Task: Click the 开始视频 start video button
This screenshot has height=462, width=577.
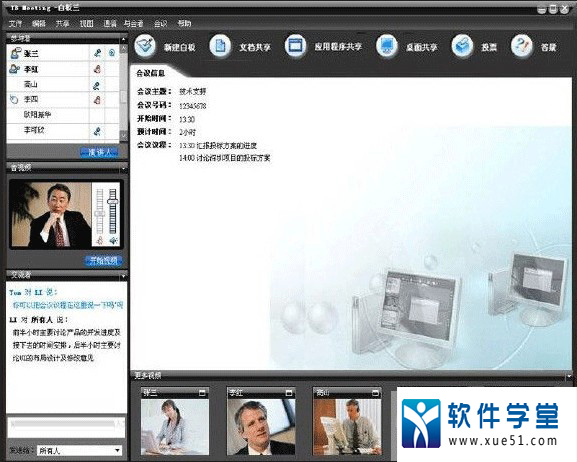Action: (x=103, y=260)
